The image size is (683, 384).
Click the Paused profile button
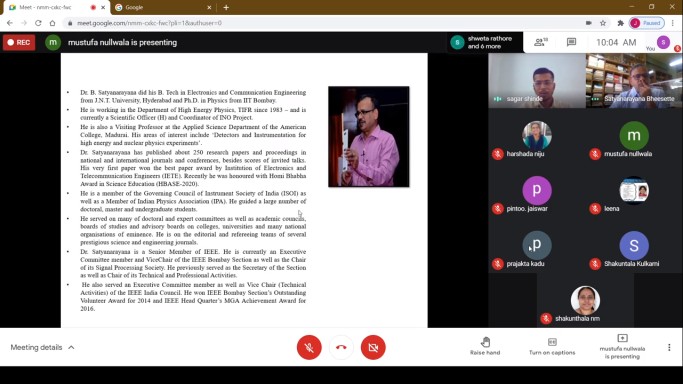click(x=646, y=23)
